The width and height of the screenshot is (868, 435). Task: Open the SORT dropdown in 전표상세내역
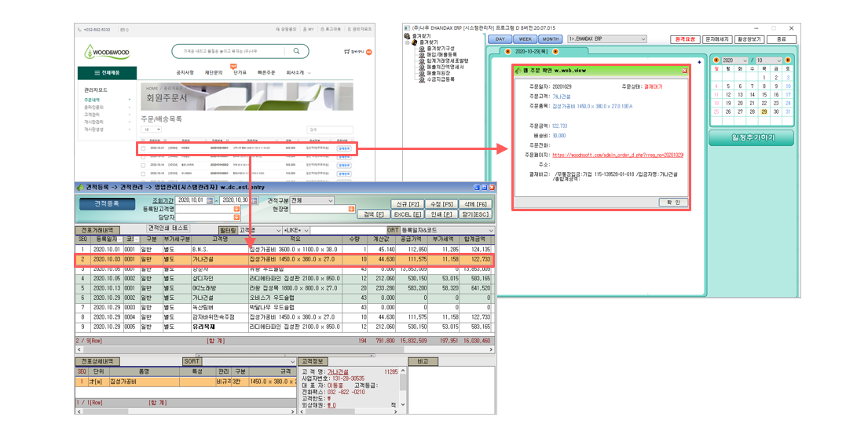[249, 361]
